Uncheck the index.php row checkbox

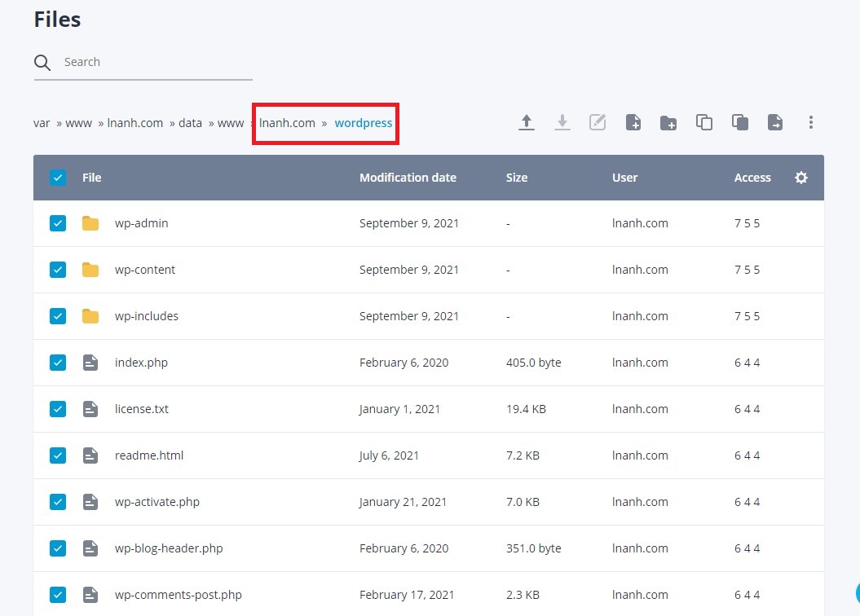(x=58, y=363)
